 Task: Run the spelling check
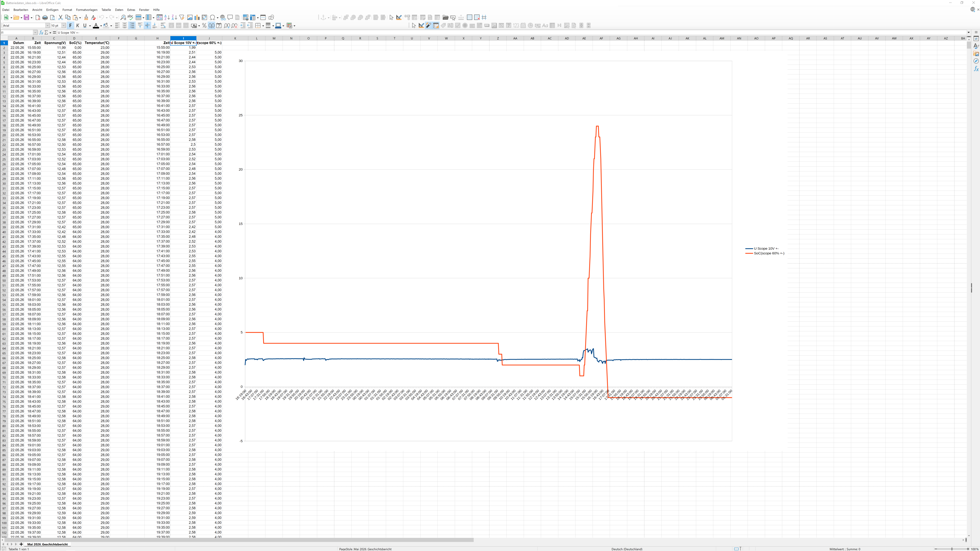tap(130, 18)
